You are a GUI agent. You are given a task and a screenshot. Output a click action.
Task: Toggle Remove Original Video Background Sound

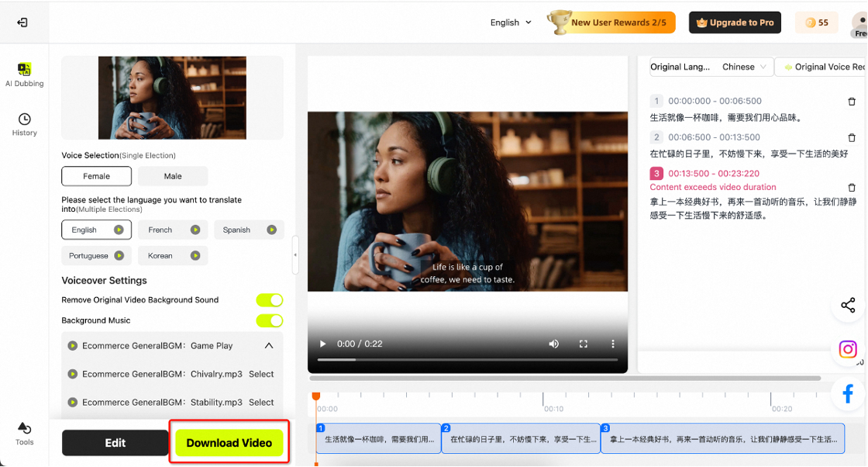269,300
